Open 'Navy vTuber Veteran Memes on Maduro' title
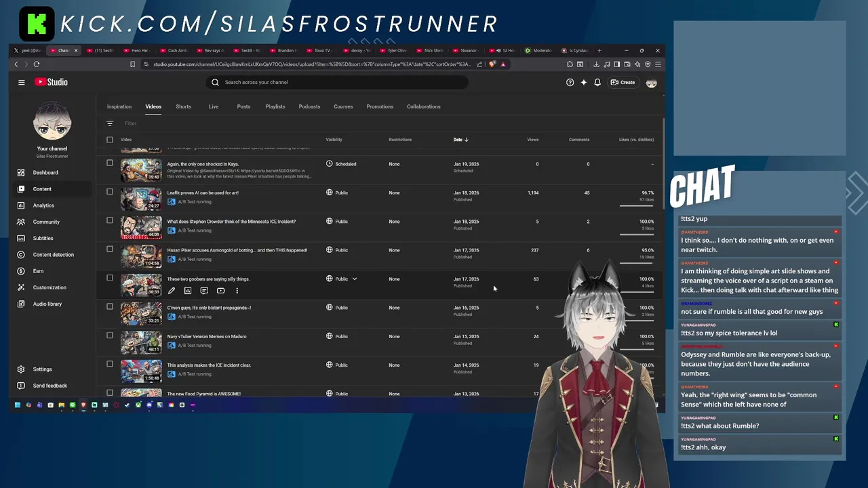 tap(207, 336)
